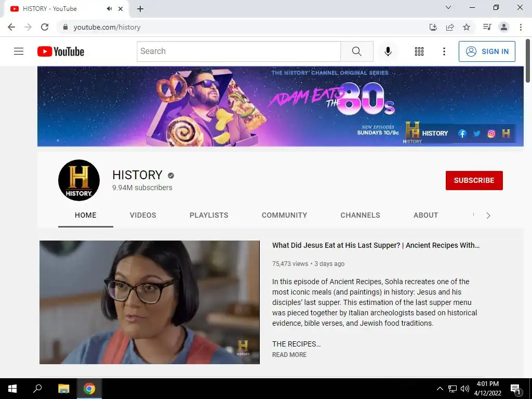This screenshot has height=399, width=532.
Task: Open Chrome three-dot menu
Action: (x=521, y=27)
